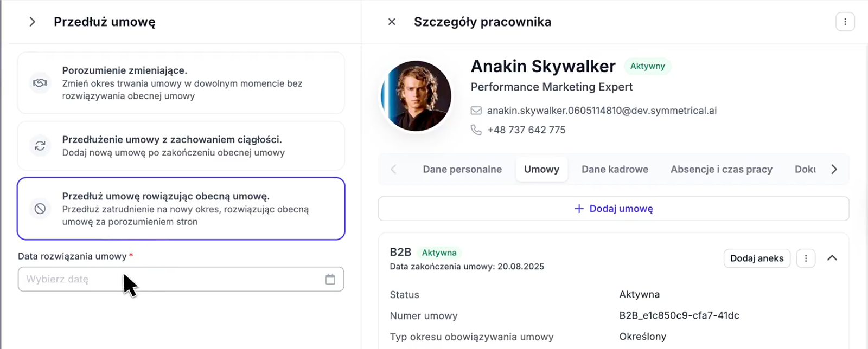Collapse the Przedłuż umowę panel with chevron
The width and height of the screenshot is (868, 349).
(32, 22)
